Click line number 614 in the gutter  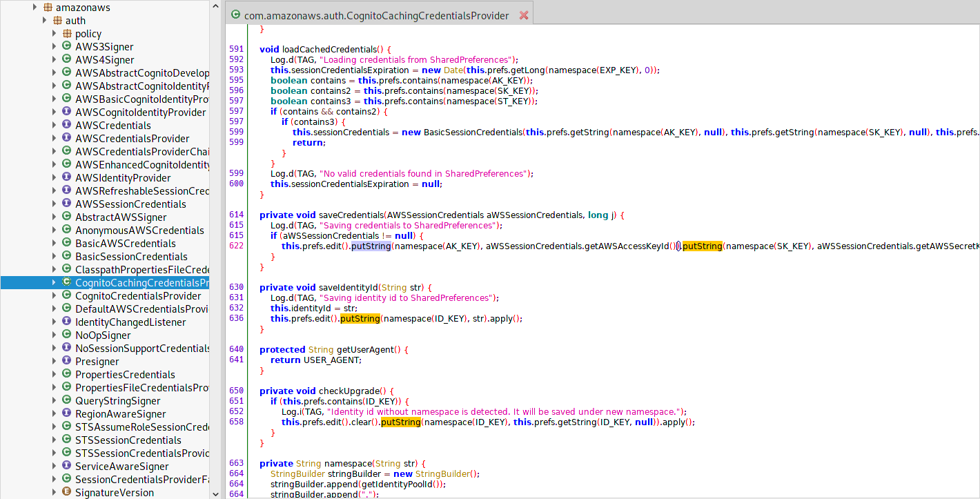[x=236, y=215]
